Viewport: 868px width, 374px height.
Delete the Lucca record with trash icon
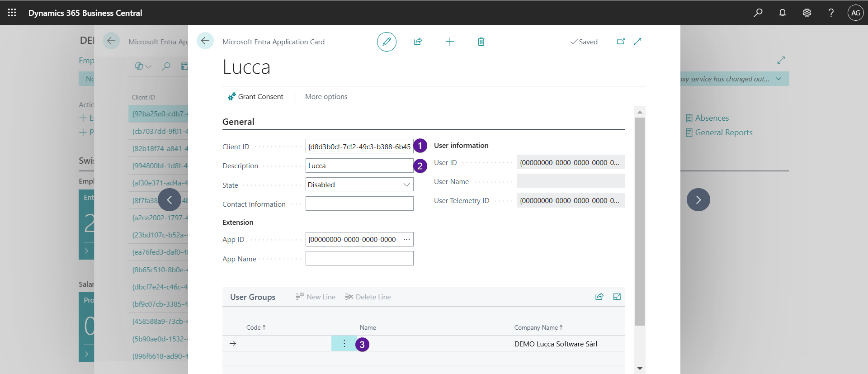(x=481, y=42)
